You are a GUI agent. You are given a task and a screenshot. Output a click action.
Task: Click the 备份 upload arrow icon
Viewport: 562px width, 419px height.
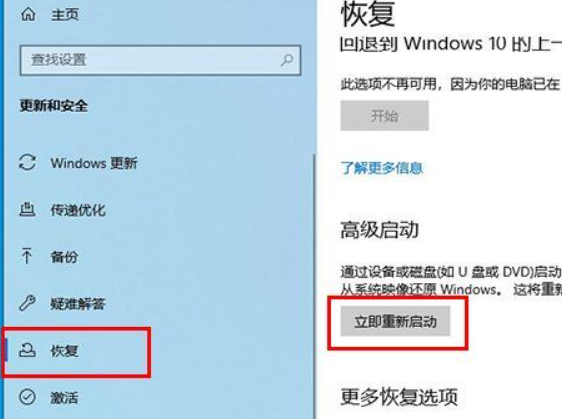coord(27,256)
